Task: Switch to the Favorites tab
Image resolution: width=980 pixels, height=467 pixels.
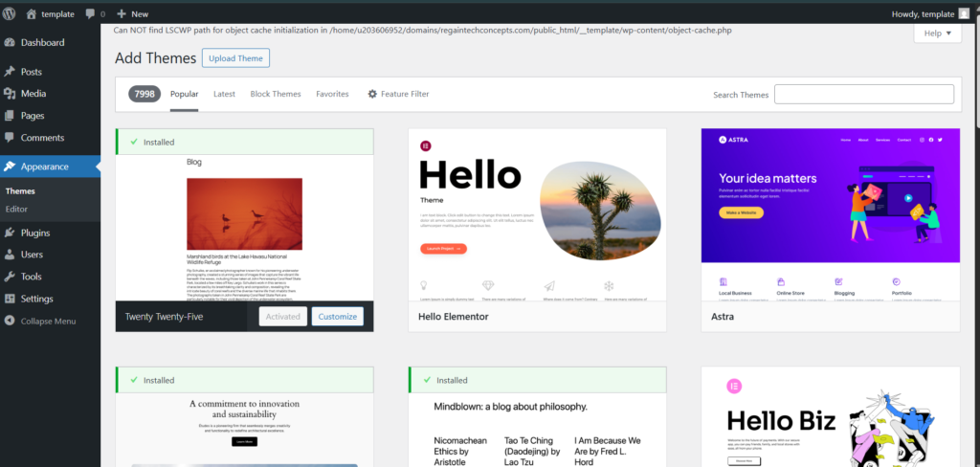Action: [332, 94]
